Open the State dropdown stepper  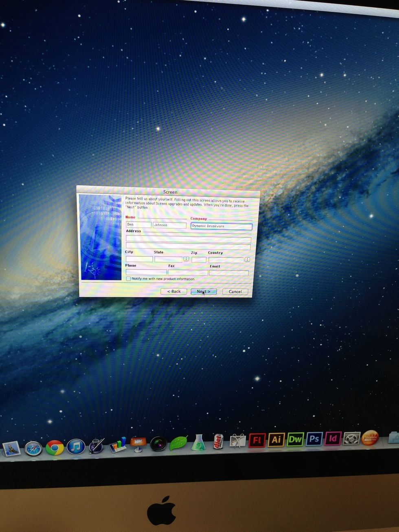click(186, 259)
